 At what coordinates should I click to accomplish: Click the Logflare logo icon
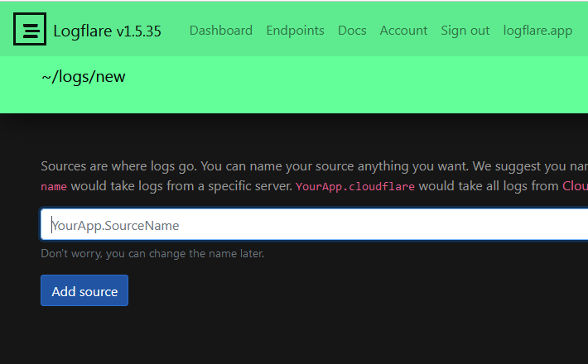[x=30, y=30]
